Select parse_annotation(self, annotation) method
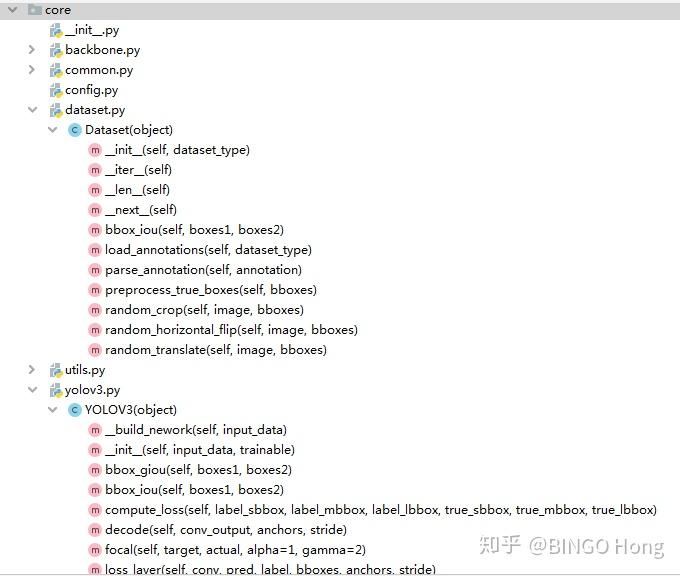 point(203,270)
